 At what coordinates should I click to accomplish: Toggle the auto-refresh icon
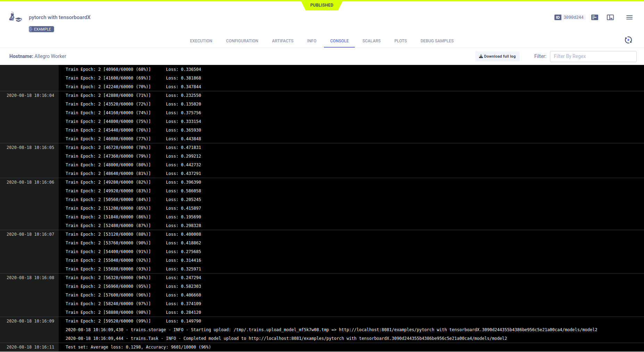tap(628, 40)
